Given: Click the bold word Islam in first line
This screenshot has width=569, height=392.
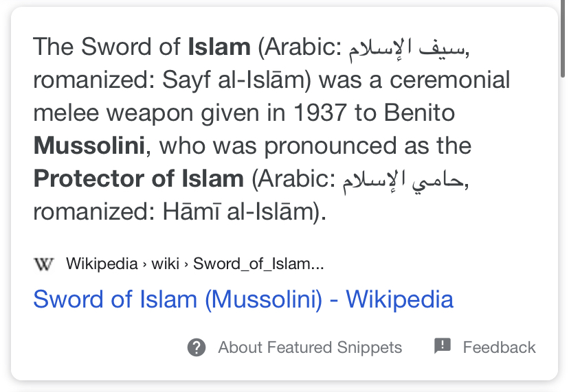Looking at the screenshot, I should coord(219,47).
